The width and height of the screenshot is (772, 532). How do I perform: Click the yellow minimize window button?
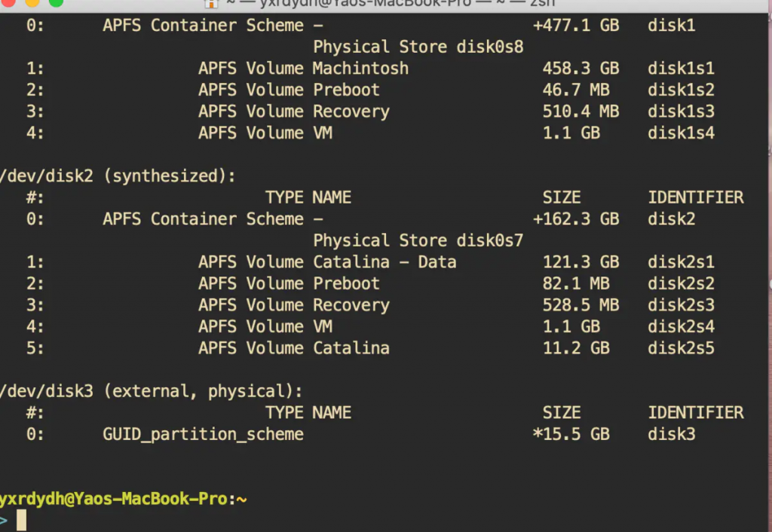pyautogui.click(x=32, y=2)
